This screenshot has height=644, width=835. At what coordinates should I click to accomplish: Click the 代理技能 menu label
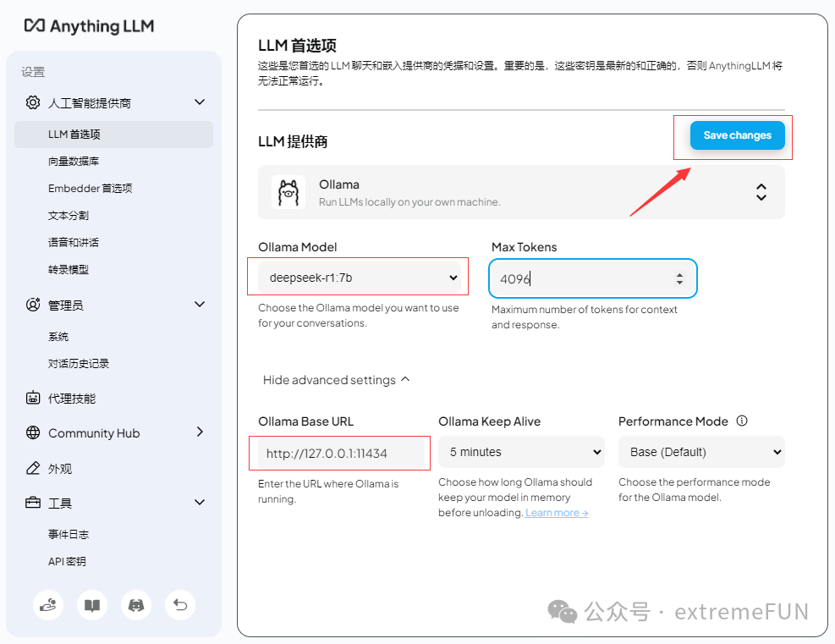tap(72, 399)
